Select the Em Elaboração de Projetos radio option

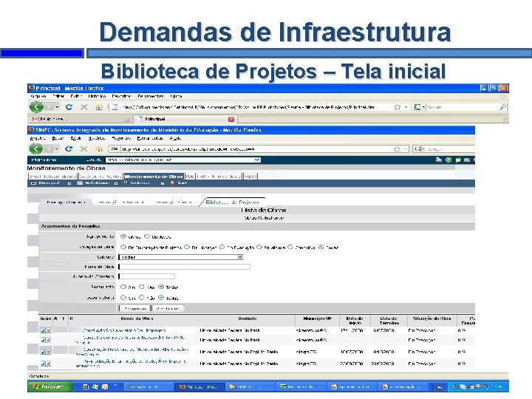coord(123,247)
